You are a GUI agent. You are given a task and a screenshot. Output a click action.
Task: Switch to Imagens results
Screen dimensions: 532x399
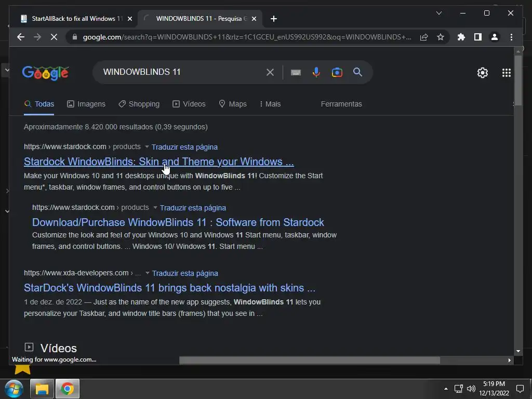point(86,104)
